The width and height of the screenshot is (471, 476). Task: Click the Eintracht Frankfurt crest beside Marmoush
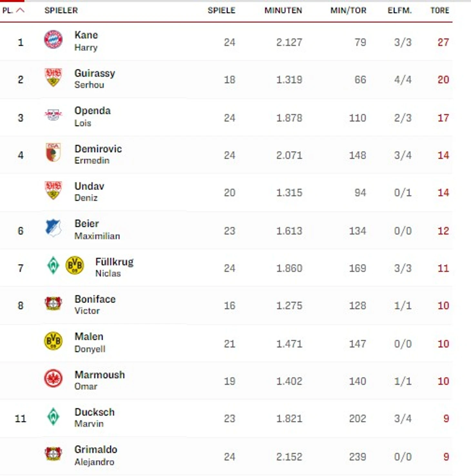tap(53, 378)
